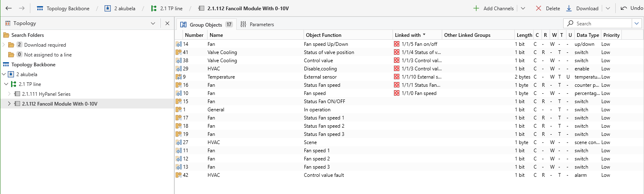
Task: Close the Topology panel with its X
Action: (x=167, y=23)
